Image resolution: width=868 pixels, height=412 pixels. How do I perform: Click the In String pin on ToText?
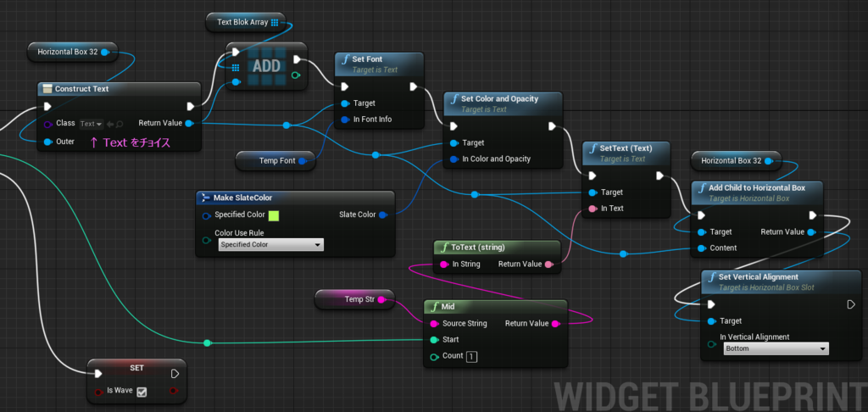pos(443,264)
